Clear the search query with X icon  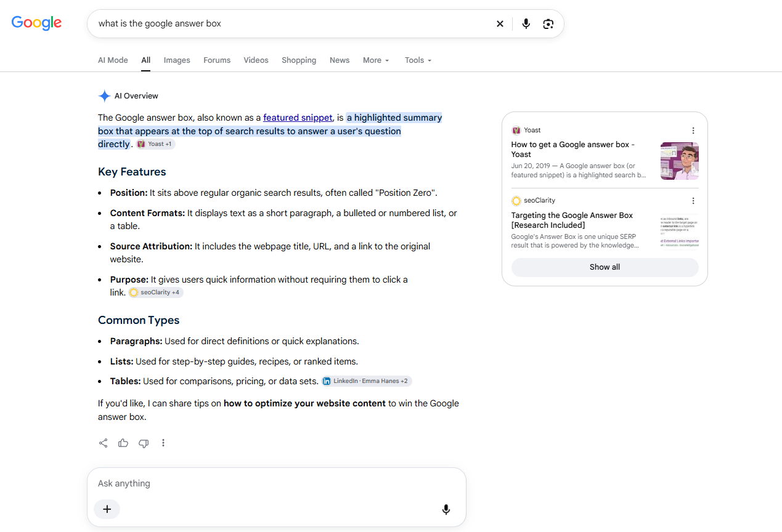(x=500, y=24)
